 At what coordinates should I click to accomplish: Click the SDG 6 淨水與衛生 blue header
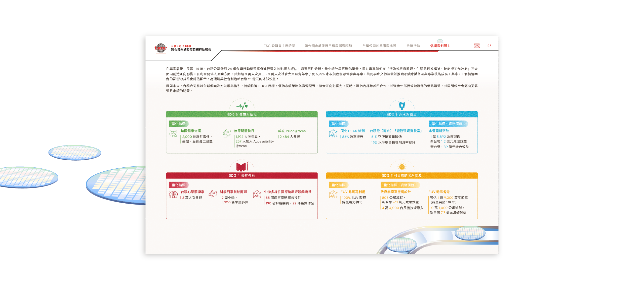click(402, 114)
